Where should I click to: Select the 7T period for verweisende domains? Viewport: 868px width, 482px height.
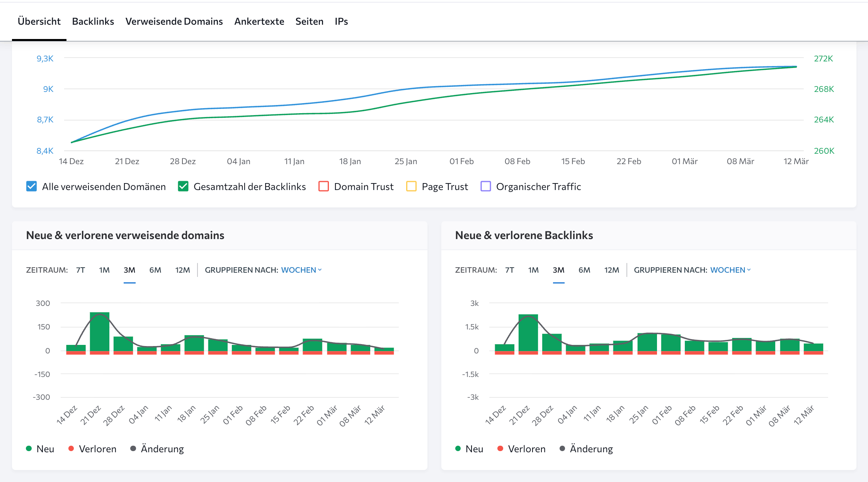click(80, 270)
